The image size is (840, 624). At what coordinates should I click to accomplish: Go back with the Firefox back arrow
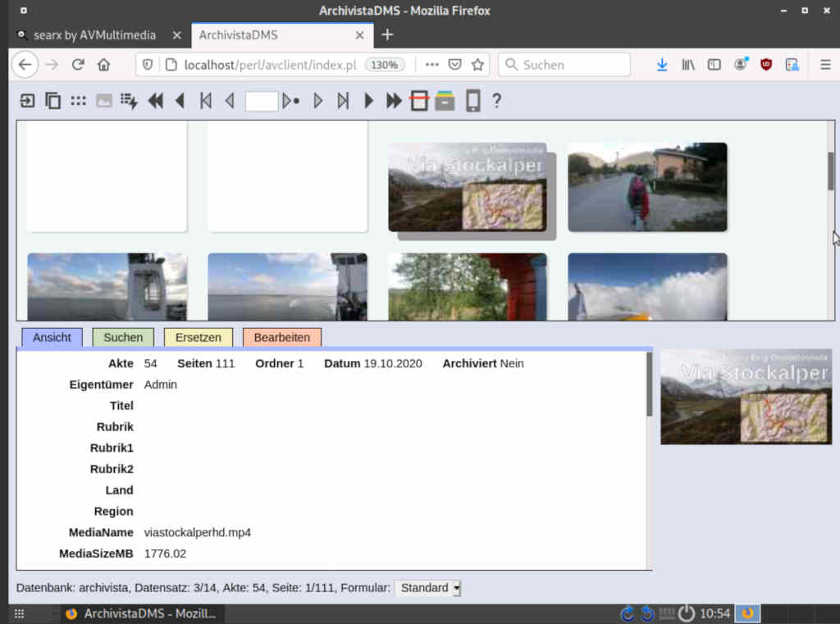coord(25,65)
